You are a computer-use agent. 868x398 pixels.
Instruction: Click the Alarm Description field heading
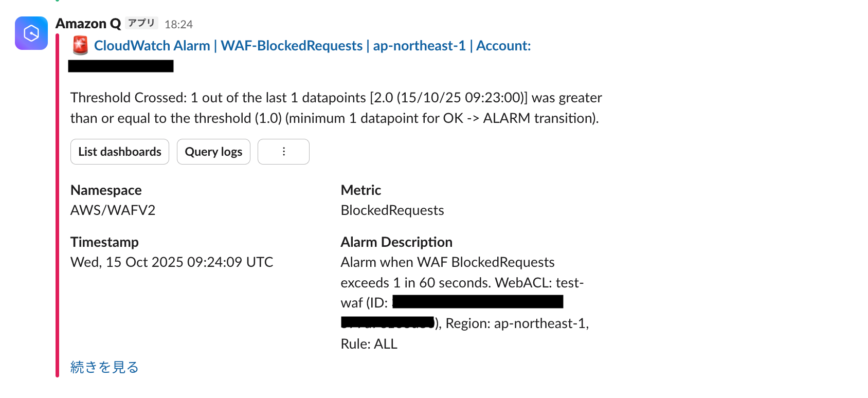click(x=396, y=242)
